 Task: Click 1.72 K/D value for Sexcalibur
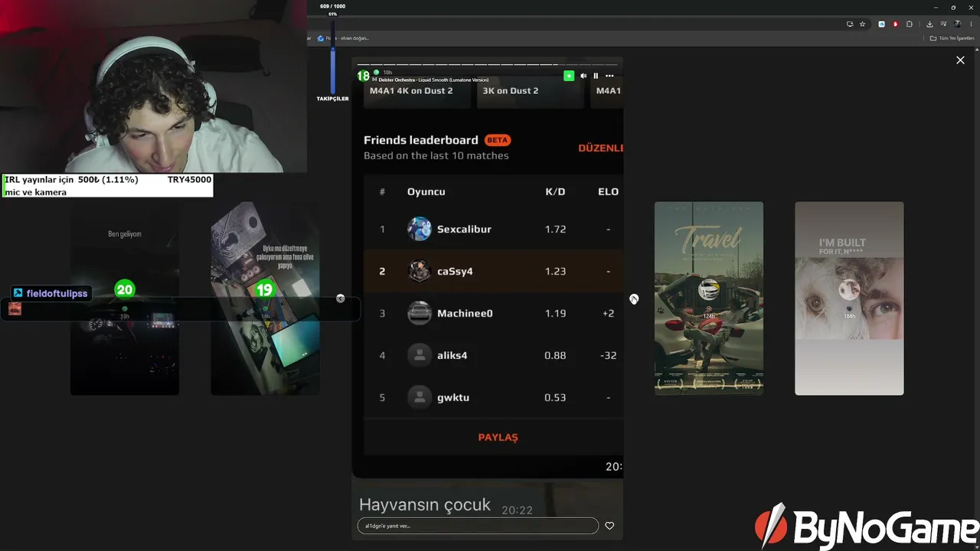555,229
